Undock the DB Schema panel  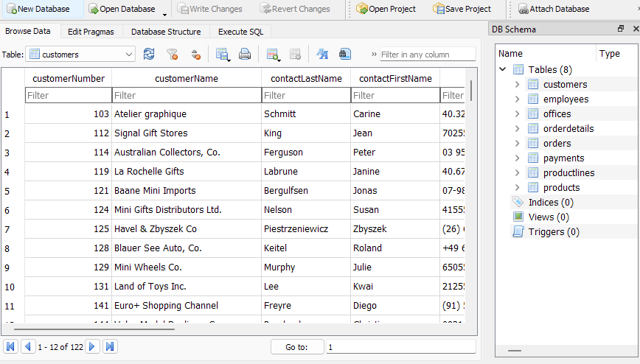pos(621,29)
